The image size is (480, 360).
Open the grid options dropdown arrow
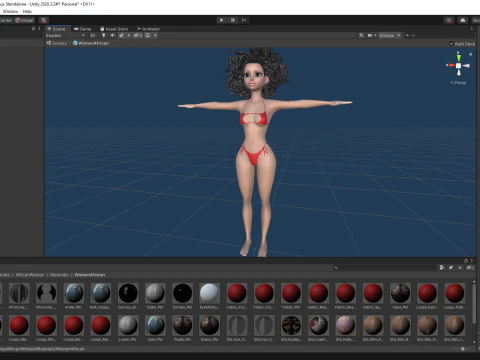pos(155,35)
